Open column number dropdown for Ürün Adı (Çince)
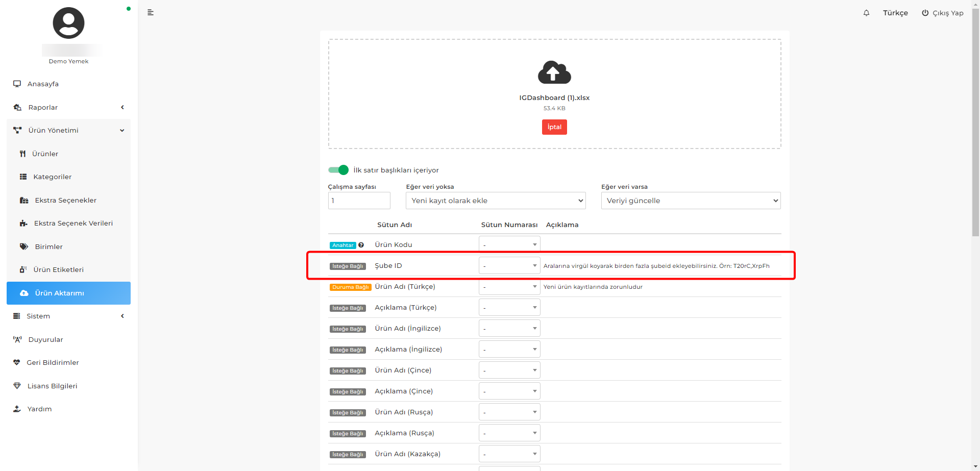 [x=509, y=370]
